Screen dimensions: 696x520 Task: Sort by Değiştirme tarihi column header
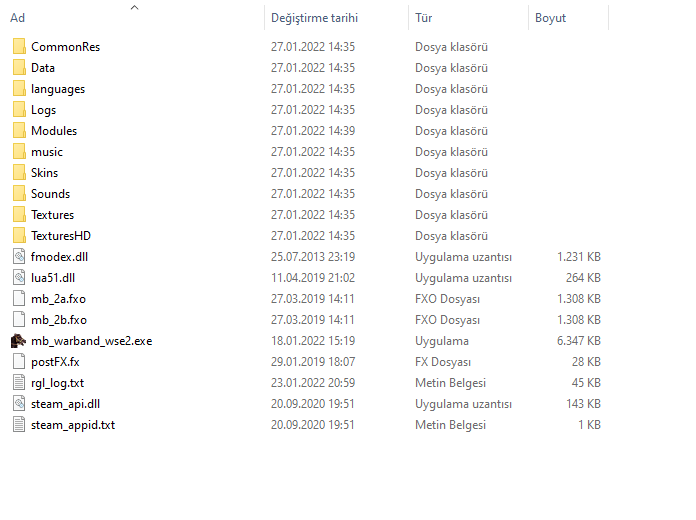pyautogui.click(x=314, y=18)
